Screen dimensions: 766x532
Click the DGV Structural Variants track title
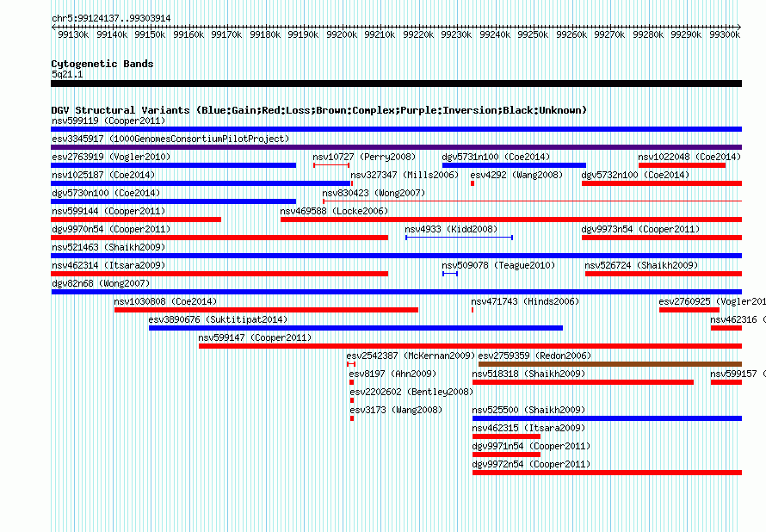[x=319, y=110]
